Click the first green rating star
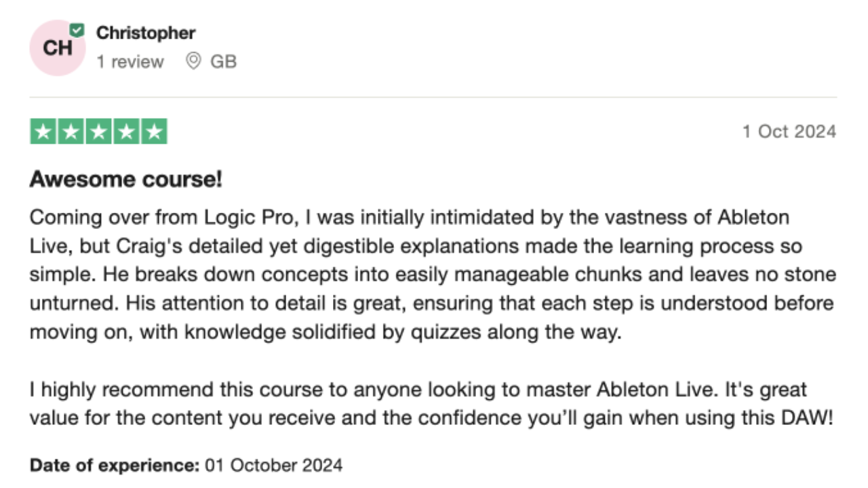The image size is (868, 488). 43,132
